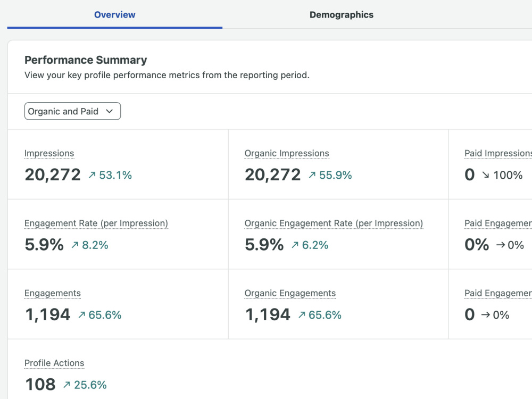Image resolution: width=532 pixels, height=399 pixels.
Task: Click the up arrow next to 6.2%
Action: point(295,245)
